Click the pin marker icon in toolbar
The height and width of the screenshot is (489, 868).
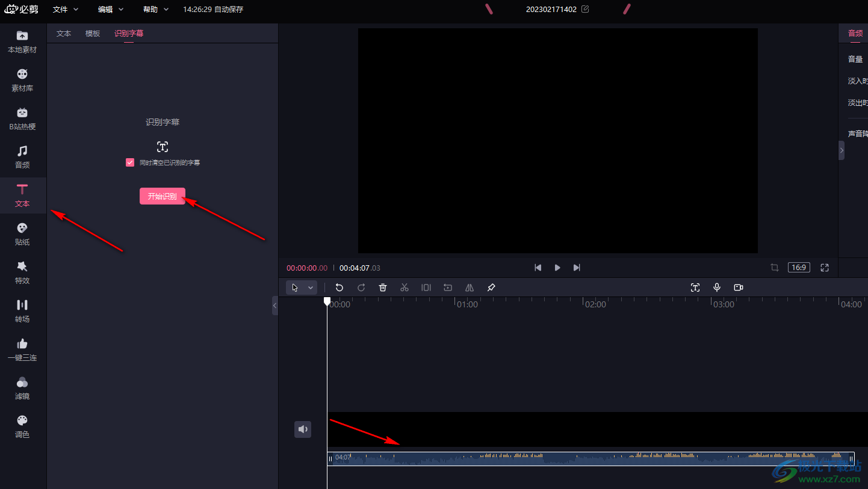click(x=491, y=288)
